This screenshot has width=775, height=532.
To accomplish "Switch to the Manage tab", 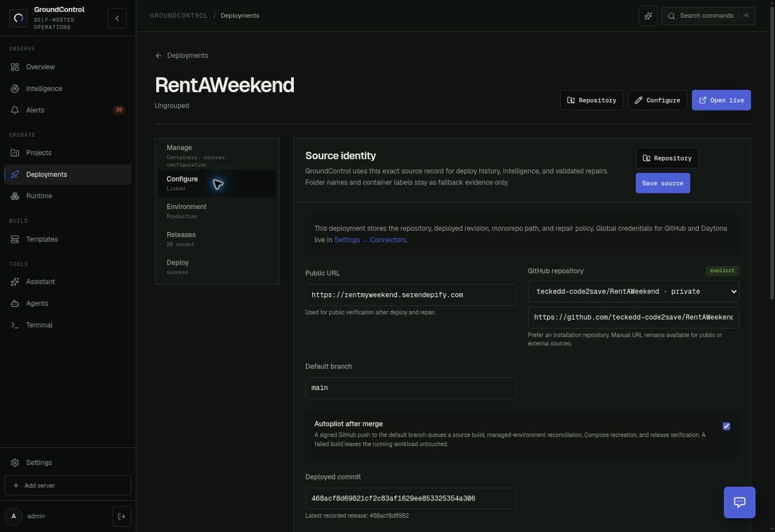I will coord(217,155).
